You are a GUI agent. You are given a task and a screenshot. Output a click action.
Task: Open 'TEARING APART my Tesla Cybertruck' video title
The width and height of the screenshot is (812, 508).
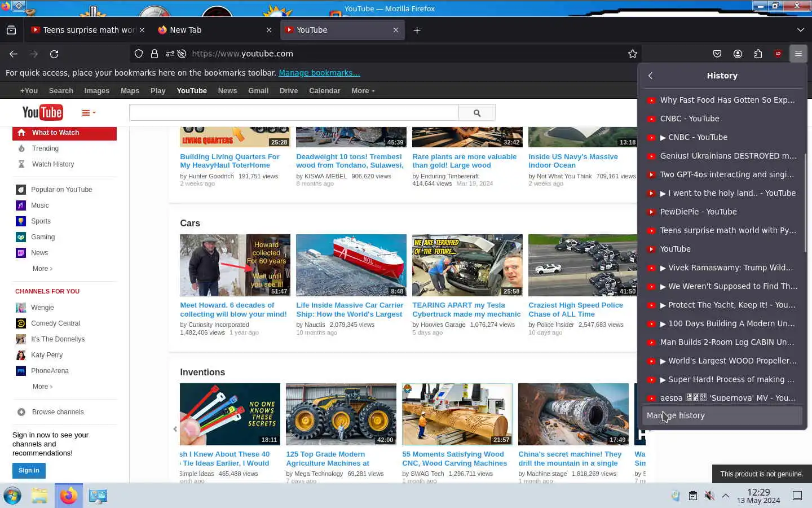point(466,310)
